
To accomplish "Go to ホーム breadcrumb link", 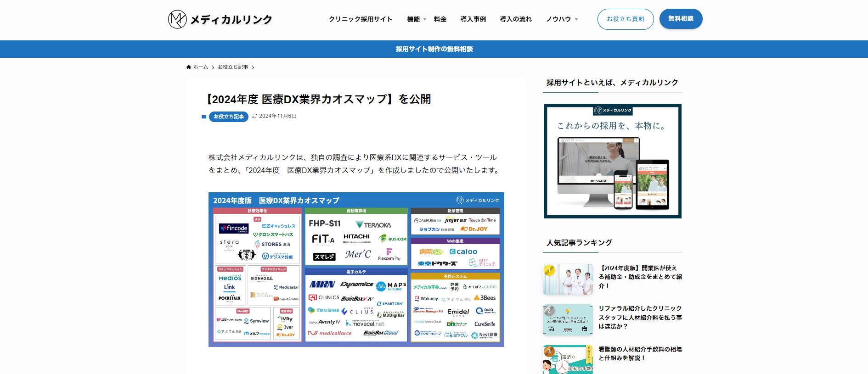I will point(201,67).
